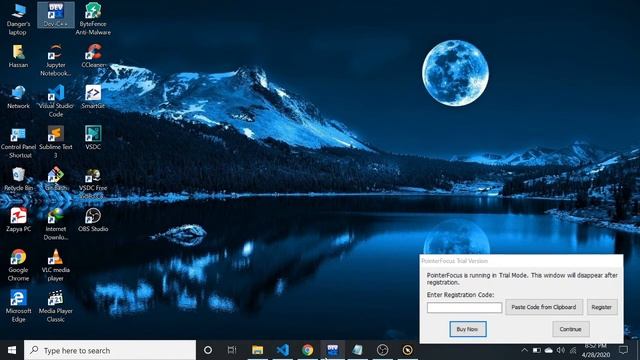This screenshot has width=640, height=360.
Task: Open CCleaner desktop shortcut
Action: pos(93,56)
